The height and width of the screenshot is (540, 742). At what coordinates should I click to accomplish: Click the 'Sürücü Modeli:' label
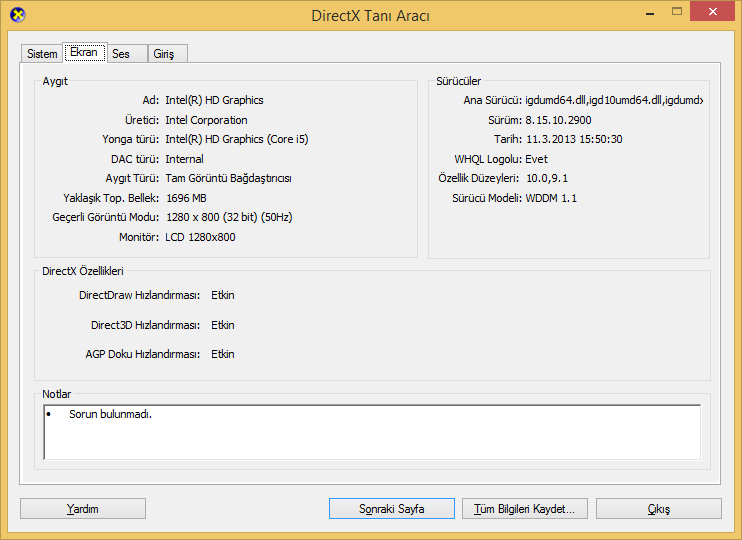(x=487, y=198)
